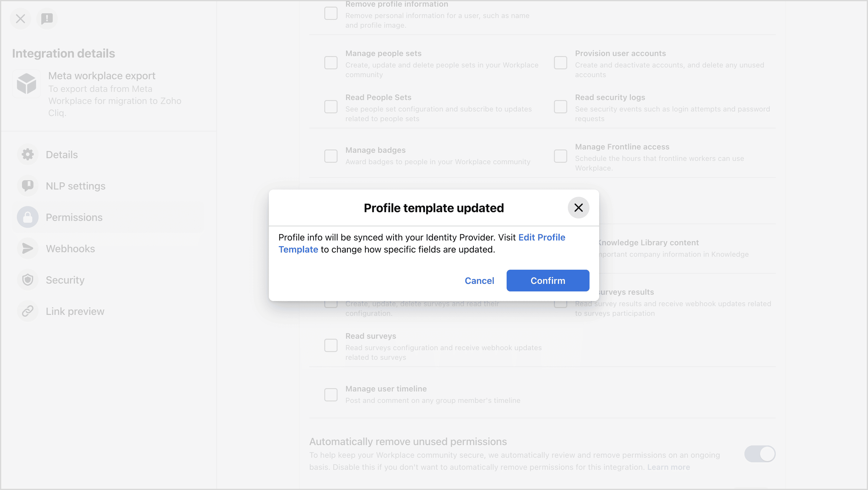Image resolution: width=868 pixels, height=490 pixels.
Task: Open the Learn more link
Action: click(x=668, y=467)
